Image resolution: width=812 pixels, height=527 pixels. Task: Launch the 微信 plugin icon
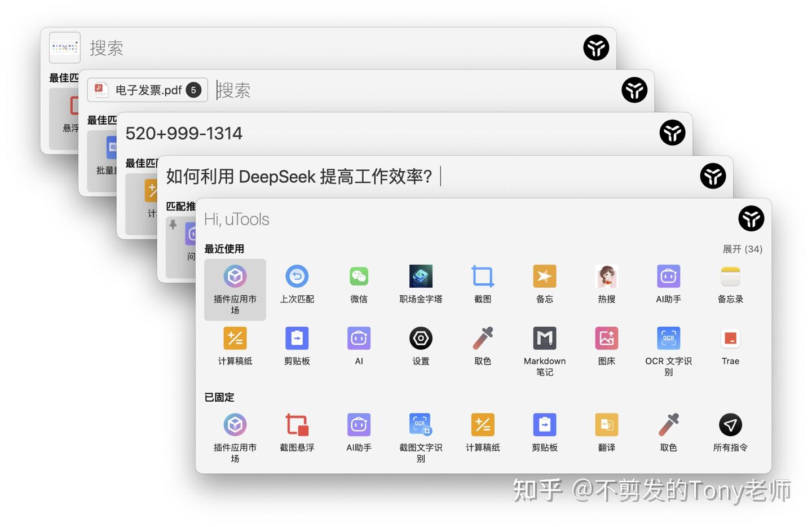coord(359,276)
